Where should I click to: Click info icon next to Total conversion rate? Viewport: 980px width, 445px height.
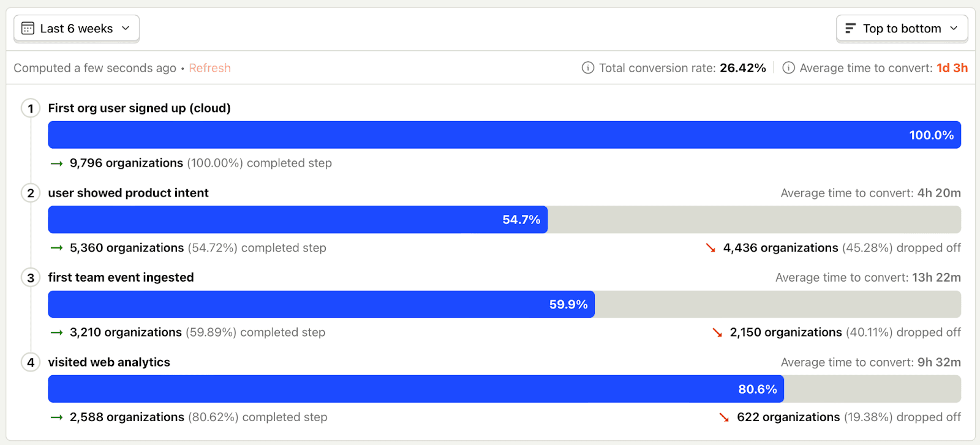click(588, 68)
